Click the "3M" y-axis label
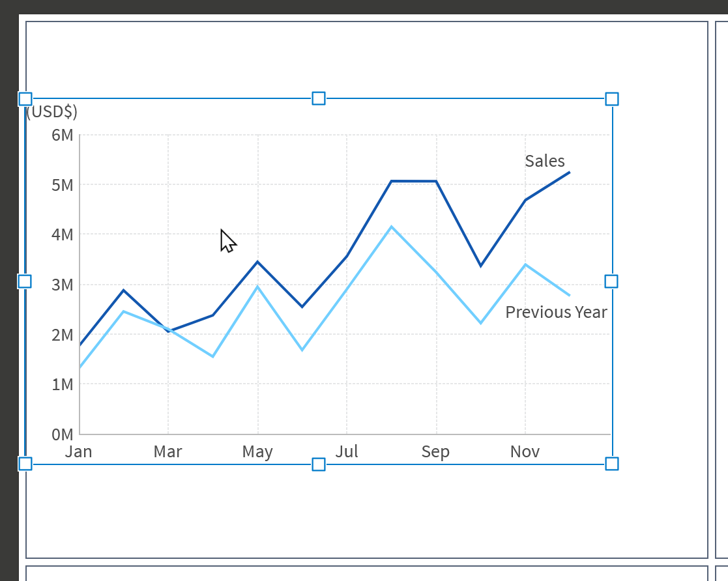Viewport: 728px width, 581px height. (x=63, y=285)
